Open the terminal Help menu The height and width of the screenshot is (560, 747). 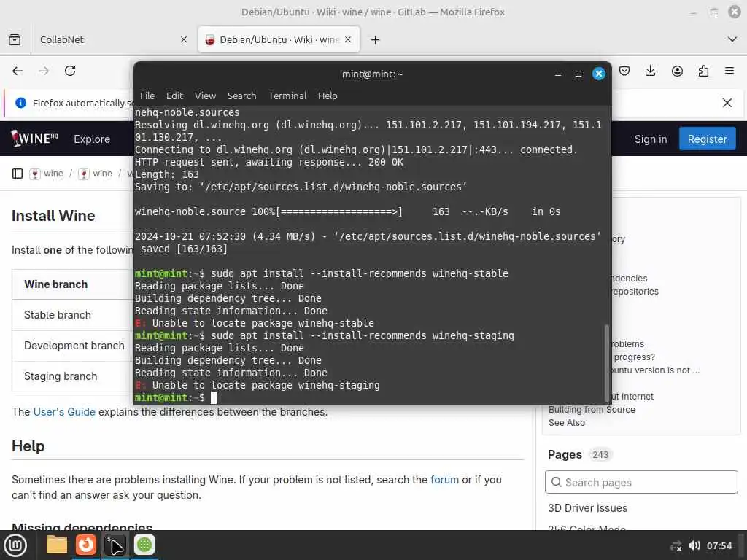328,96
